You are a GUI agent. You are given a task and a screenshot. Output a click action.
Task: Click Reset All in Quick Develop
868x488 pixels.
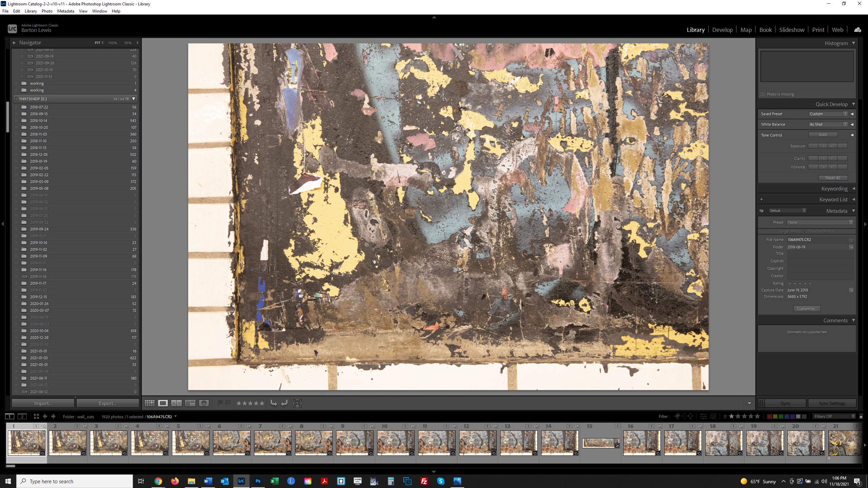pos(833,178)
